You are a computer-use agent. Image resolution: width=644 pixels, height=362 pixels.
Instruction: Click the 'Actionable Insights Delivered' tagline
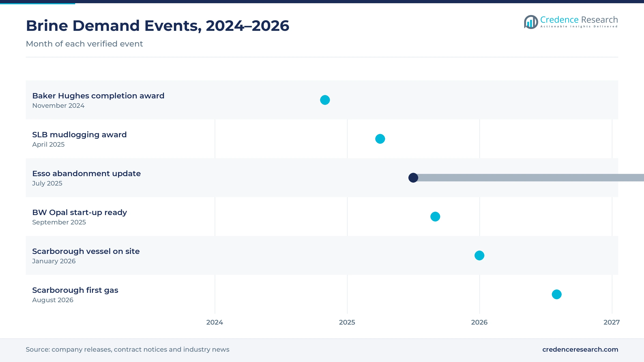(579, 27)
